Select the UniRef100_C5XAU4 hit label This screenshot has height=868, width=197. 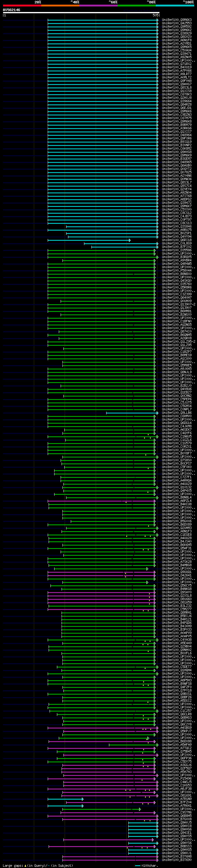point(176,50)
